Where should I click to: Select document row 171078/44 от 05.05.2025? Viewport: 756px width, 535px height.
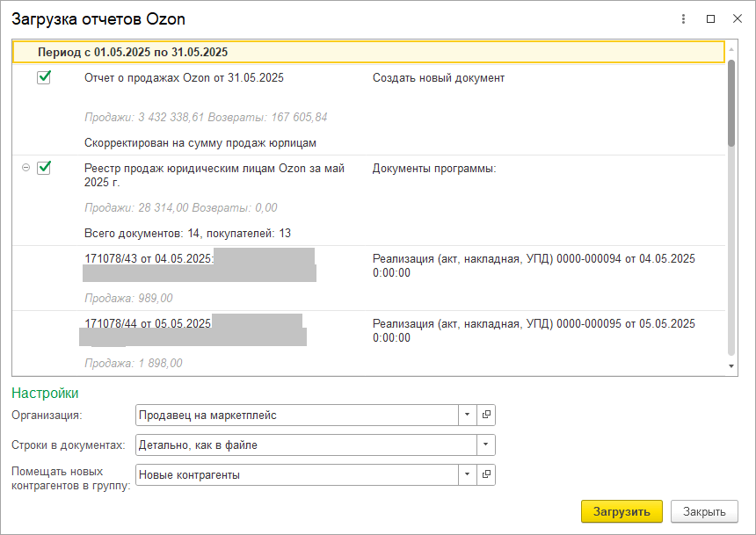tap(148, 323)
